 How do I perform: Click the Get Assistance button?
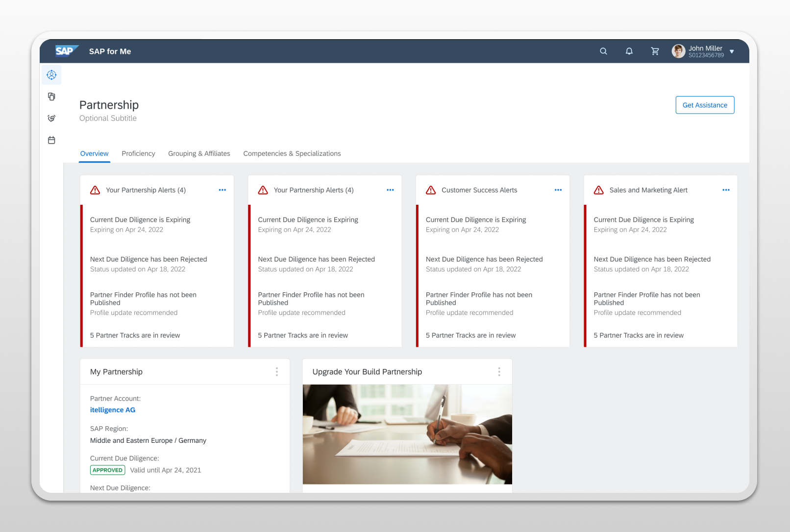pos(705,105)
